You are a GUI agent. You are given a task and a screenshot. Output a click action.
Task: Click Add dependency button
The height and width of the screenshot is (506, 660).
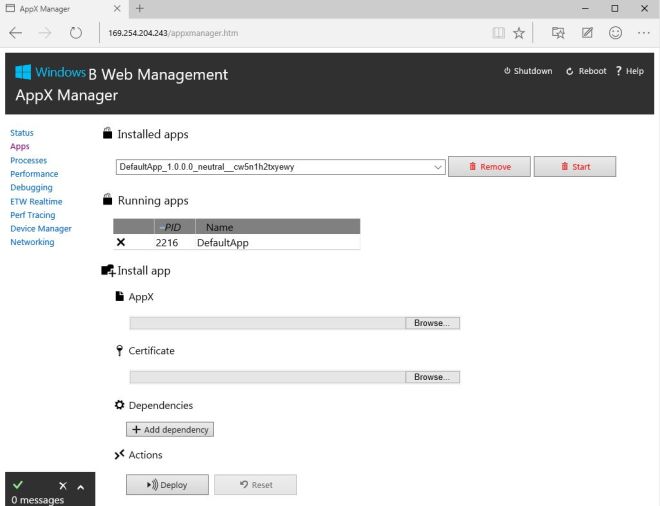tap(170, 429)
